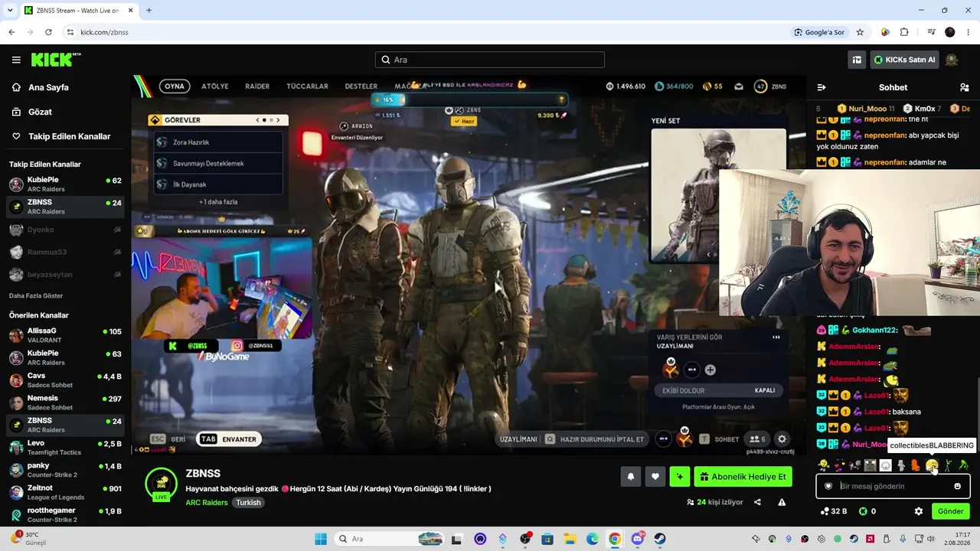Image resolution: width=980 pixels, height=551 pixels.
Task: Open the Windows Start menu
Action: 321,539
